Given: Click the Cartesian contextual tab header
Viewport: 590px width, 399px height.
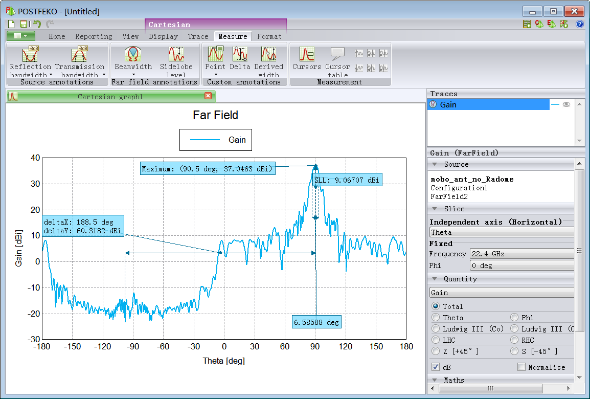Looking at the screenshot, I should [216, 24].
